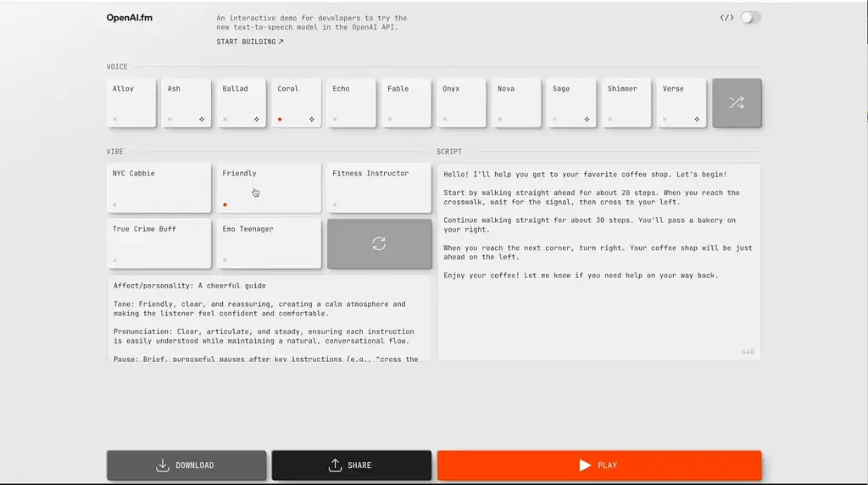
Task: Open the Share button
Action: coord(351,465)
